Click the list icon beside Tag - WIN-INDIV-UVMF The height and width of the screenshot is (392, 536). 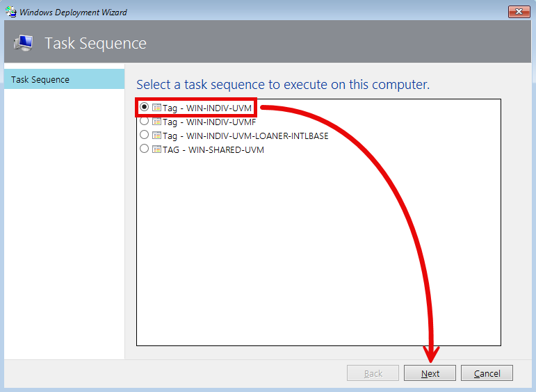tap(156, 122)
